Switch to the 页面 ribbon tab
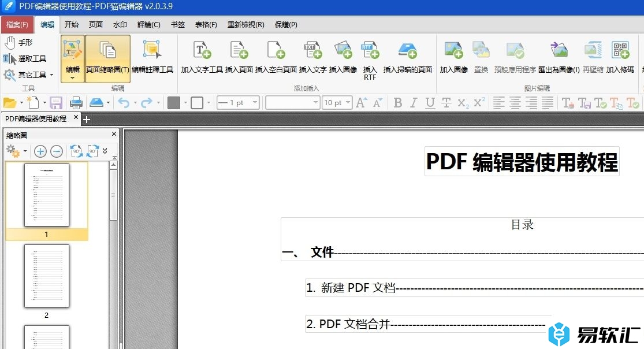Screen dimensions: 644x349 tap(96, 25)
